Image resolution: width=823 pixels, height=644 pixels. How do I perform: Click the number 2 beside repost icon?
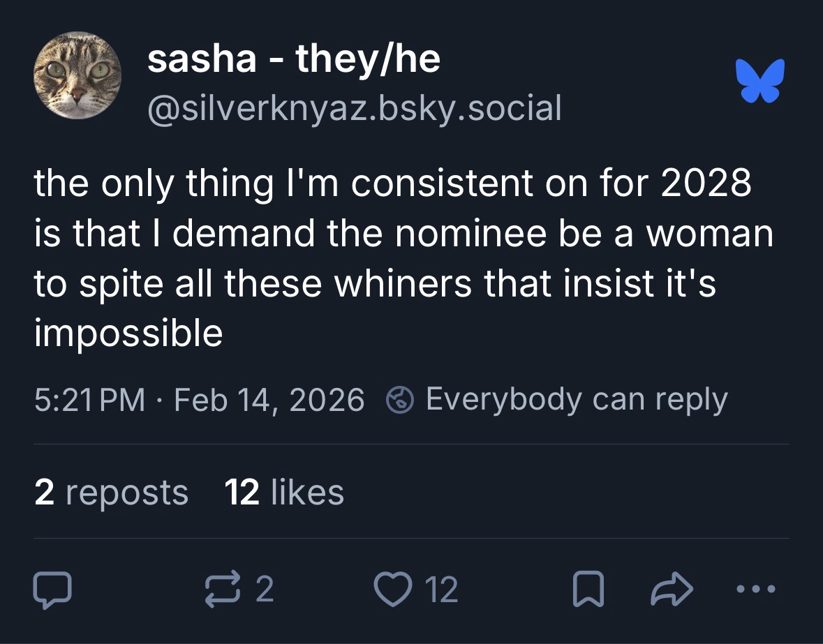coord(264,590)
